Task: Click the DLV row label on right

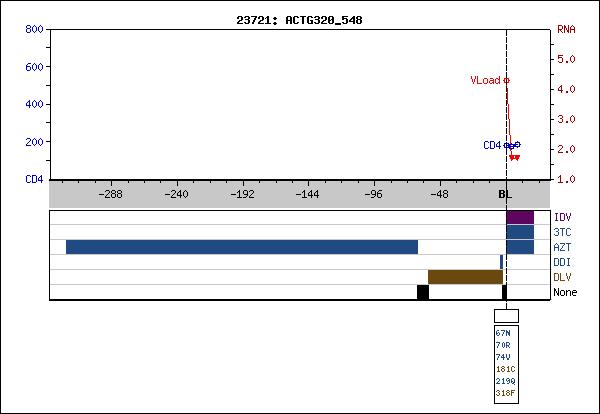Action: 563,277
